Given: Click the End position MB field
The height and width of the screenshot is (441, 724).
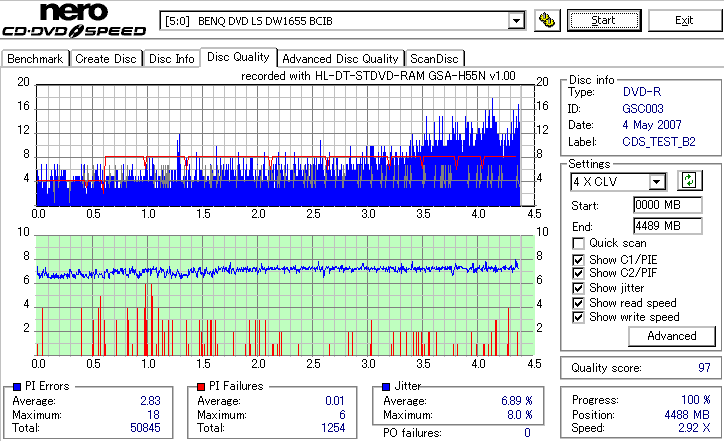Looking at the screenshot, I should pyautogui.click(x=668, y=226).
